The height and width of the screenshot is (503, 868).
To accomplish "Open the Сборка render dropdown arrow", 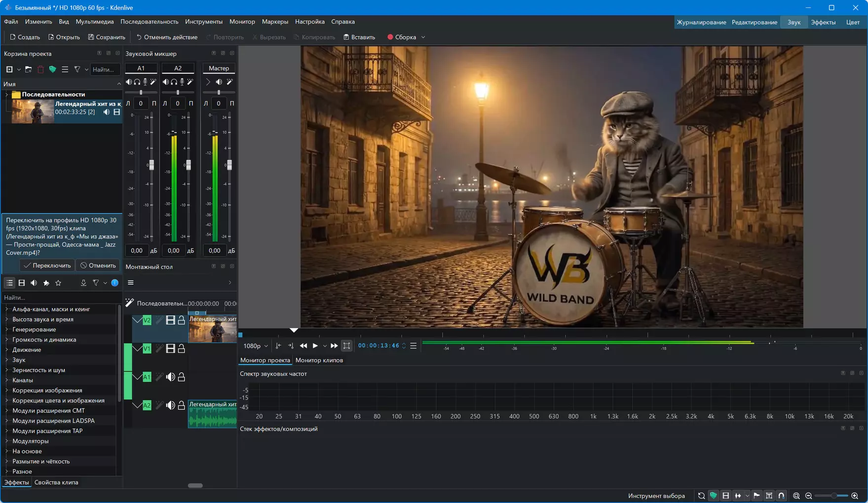I will 423,37.
